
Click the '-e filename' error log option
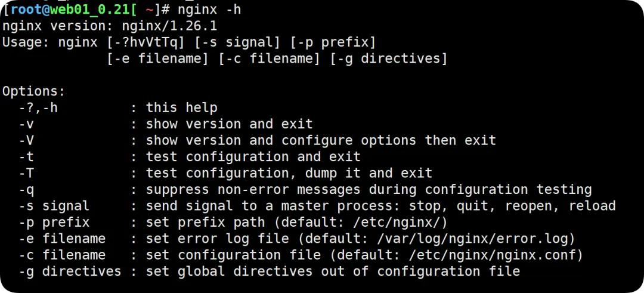coord(62,238)
